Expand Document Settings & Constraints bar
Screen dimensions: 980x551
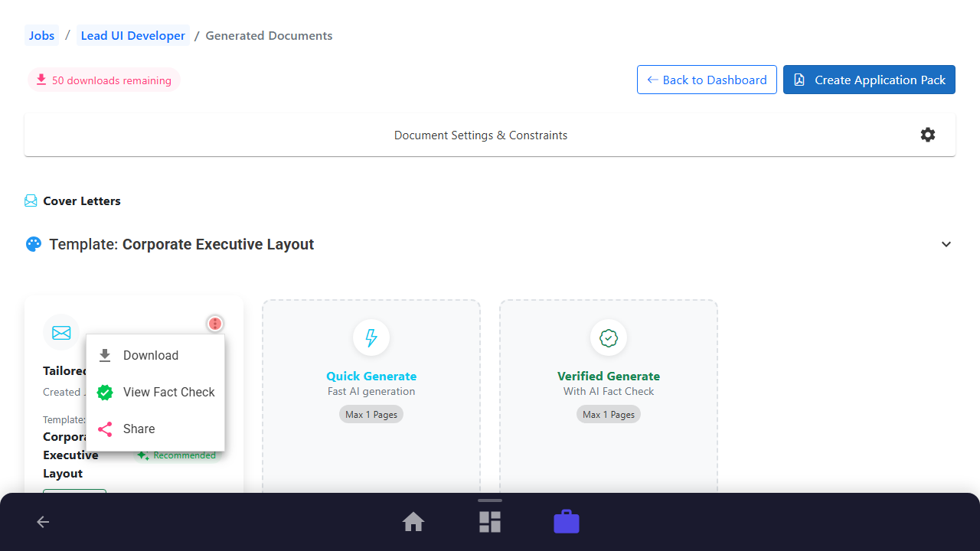point(490,135)
